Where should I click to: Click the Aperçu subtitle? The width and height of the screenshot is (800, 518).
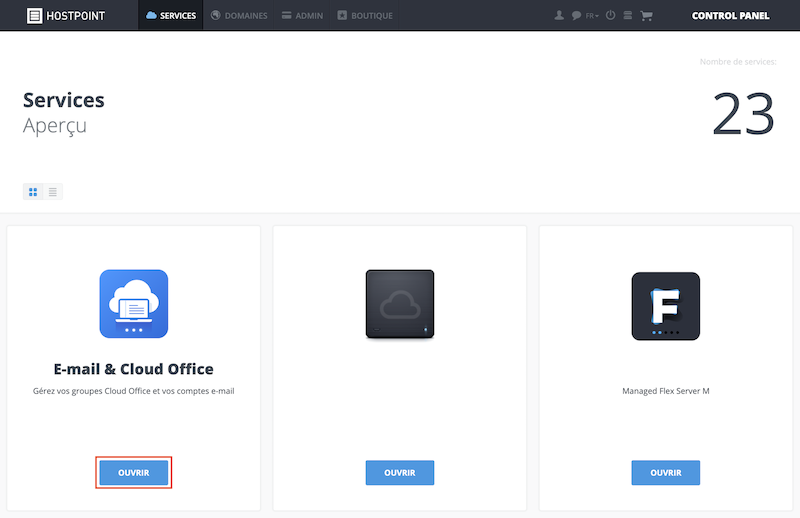pos(55,126)
